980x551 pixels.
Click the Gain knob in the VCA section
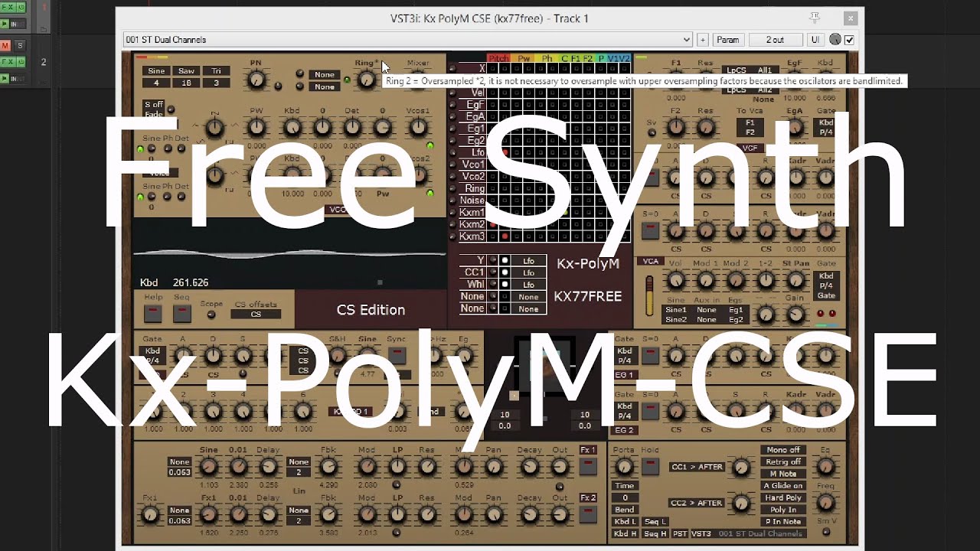point(795,315)
